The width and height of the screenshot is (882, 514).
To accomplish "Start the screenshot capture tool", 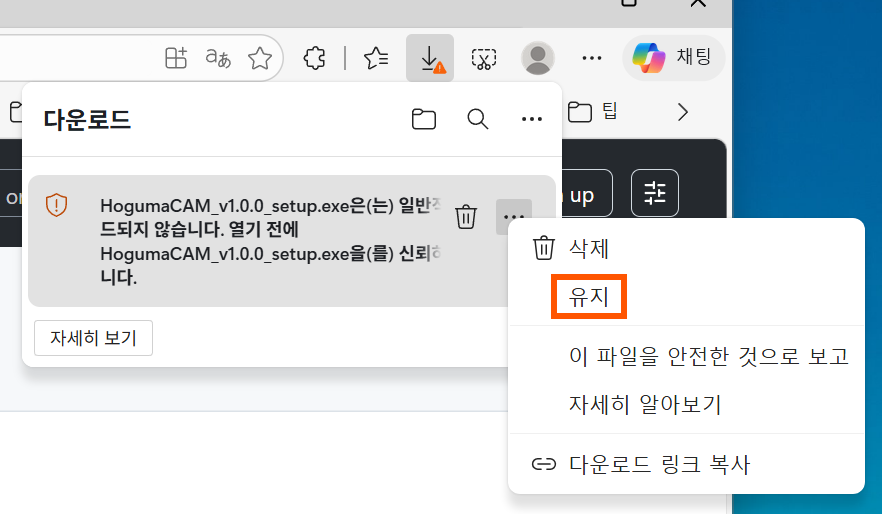I will (484, 58).
